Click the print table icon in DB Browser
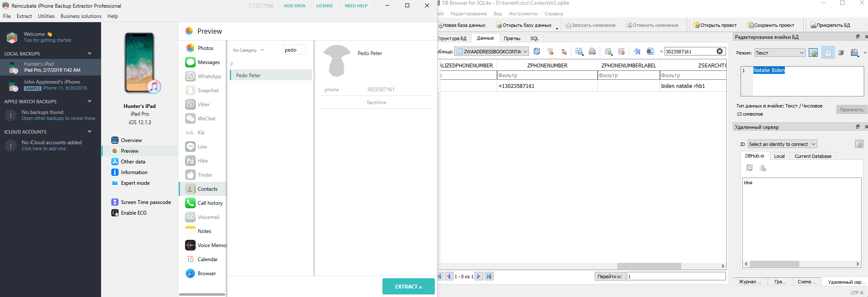This screenshot has width=868, height=297. pos(592,51)
